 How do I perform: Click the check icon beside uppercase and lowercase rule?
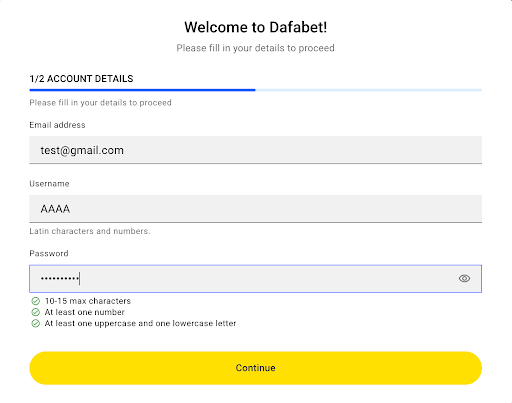click(x=35, y=323)
